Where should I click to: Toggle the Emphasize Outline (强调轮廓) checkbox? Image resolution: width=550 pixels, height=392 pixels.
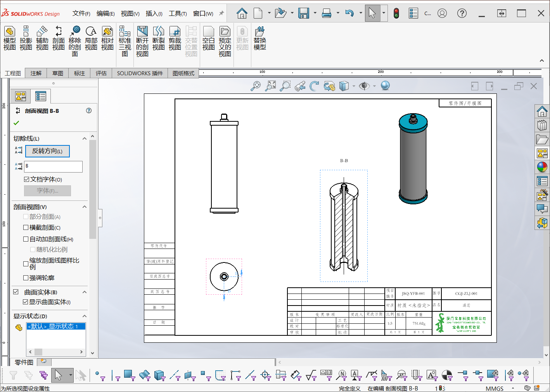pos(26,278)
